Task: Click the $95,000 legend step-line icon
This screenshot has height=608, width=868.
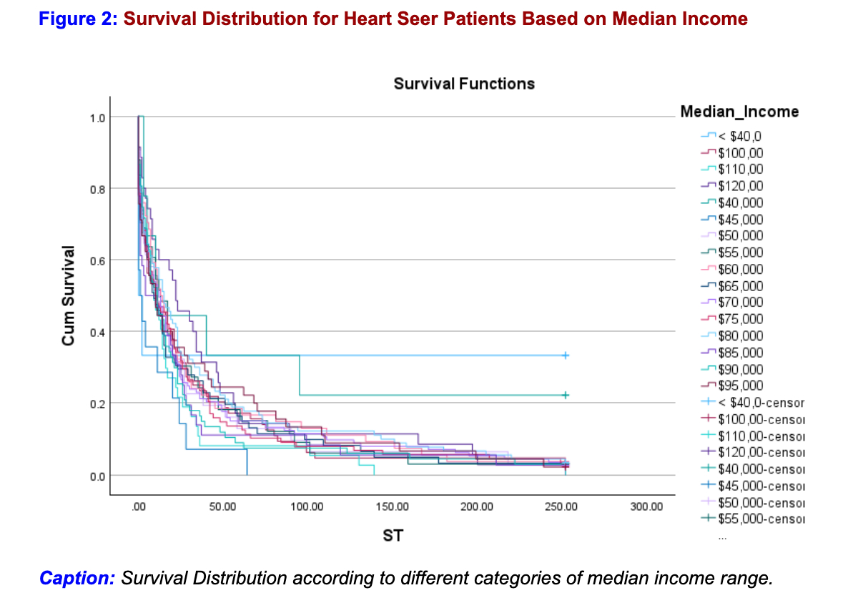Action: tap(709, 386)
